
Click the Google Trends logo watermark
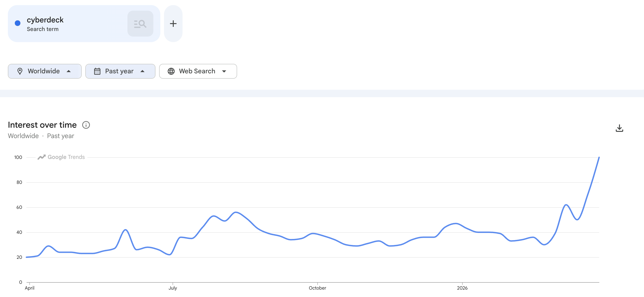pos(61,157)
